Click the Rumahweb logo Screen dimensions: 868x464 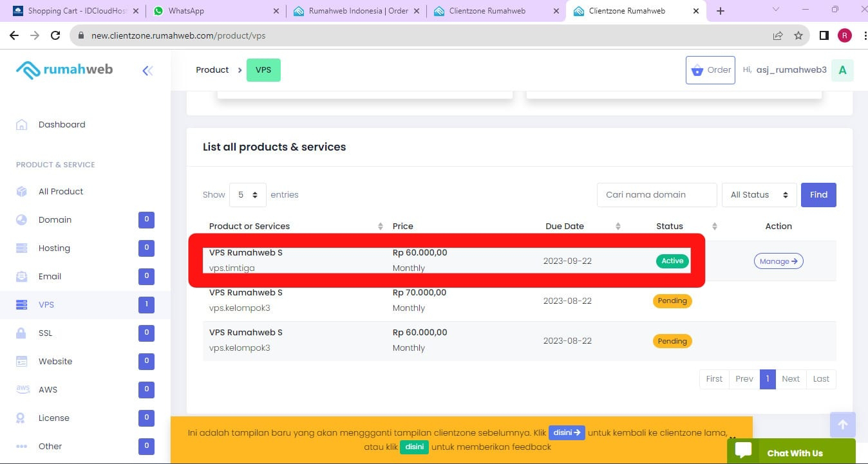pyautogui.click(x=64, y=70)
